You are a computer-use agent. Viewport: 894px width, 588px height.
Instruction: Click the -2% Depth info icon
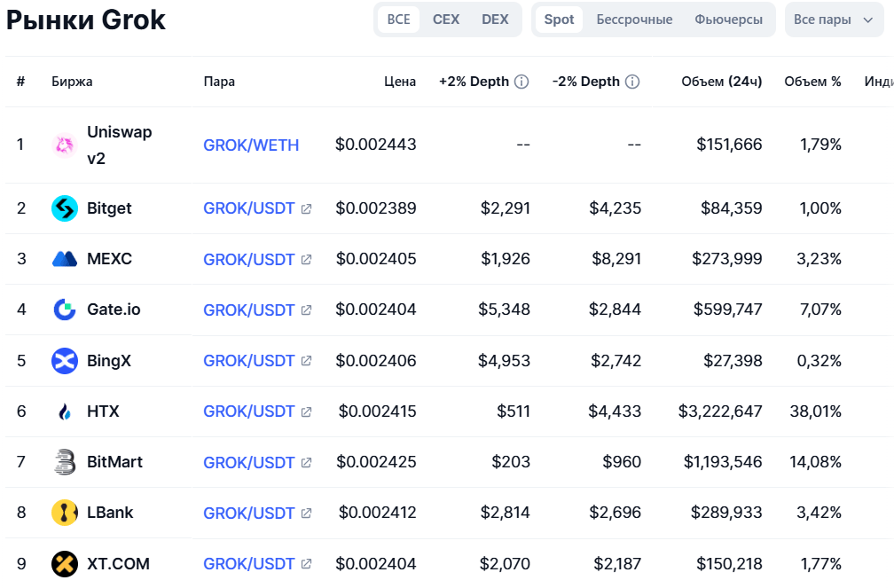(x=632, y=82)
